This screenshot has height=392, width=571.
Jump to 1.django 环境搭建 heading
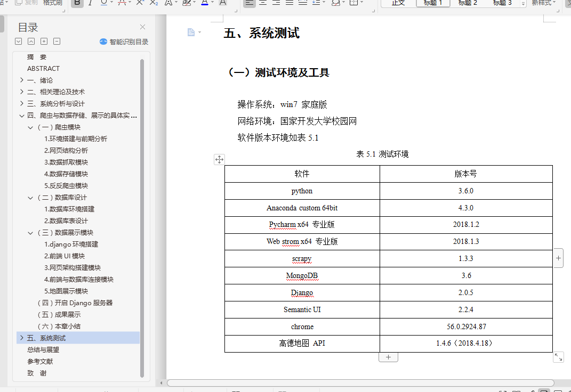coord(71,244)
